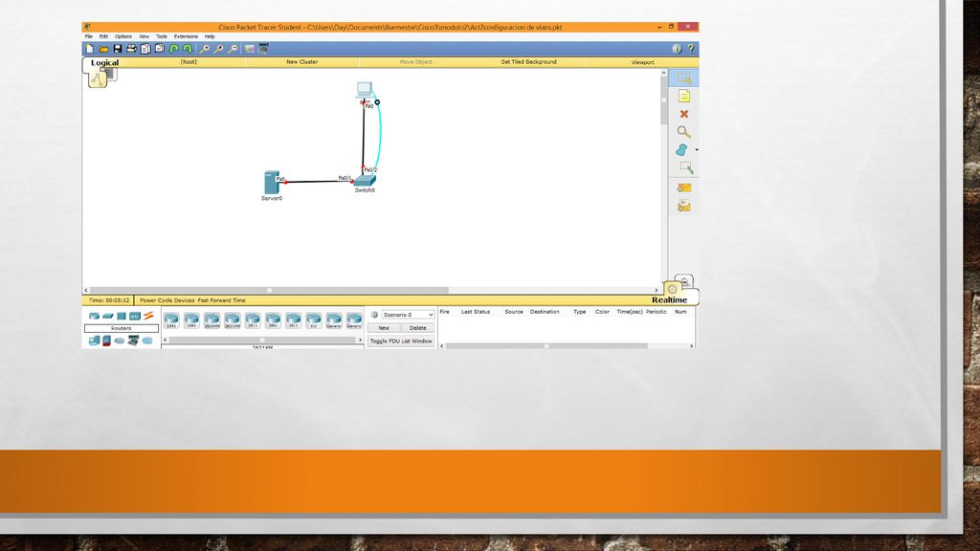
Task: Open the File menu
Action: coord(89,37)
